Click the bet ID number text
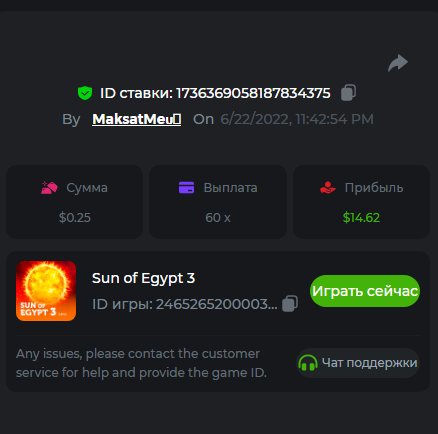The height and width of the screenshot is (434, 438). click(x=253, y=93)
